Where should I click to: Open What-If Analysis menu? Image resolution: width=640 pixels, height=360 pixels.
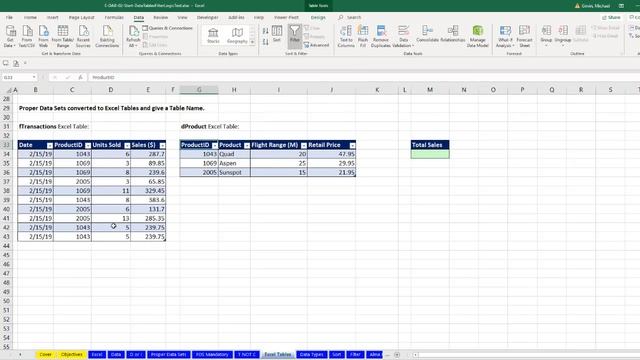(505, 36)
